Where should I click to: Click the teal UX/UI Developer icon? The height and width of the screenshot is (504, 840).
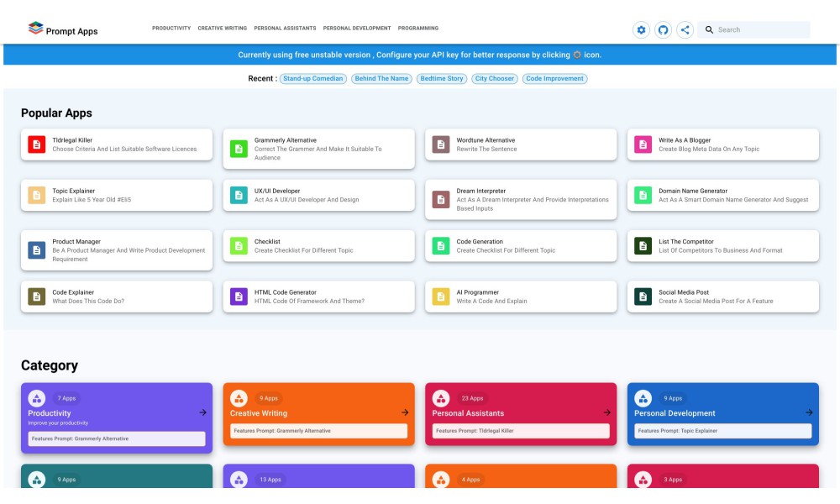(239, 195)
